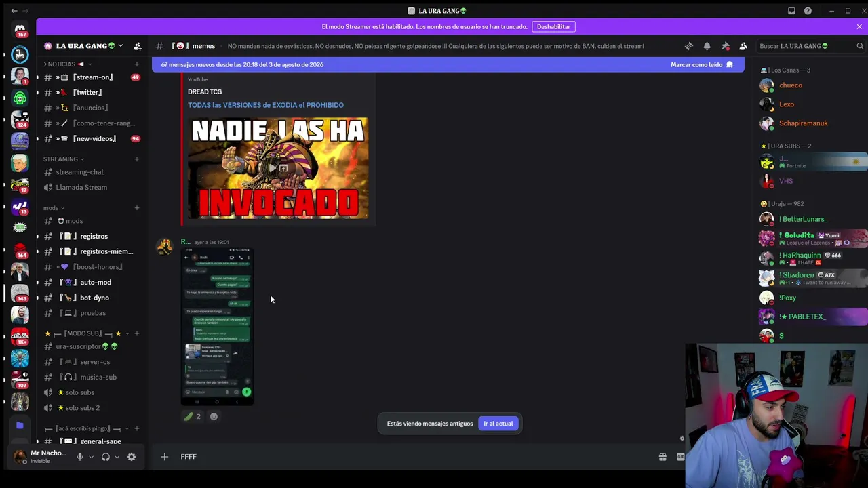Toggle headphone deafen
The height and width of the screenshot is (488, 868).
(x=106, y=457)
